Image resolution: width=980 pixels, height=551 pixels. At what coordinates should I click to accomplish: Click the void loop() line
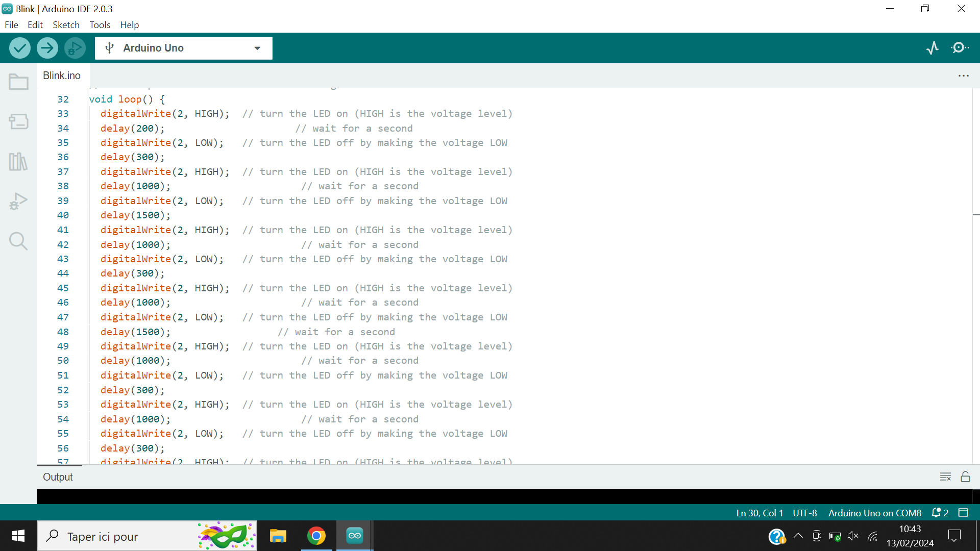tap(127, 99)
